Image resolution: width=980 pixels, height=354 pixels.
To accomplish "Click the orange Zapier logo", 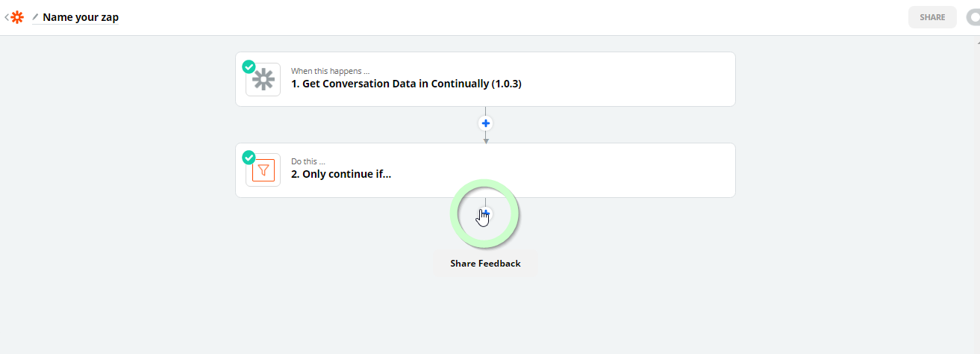I will pos(17,17).
